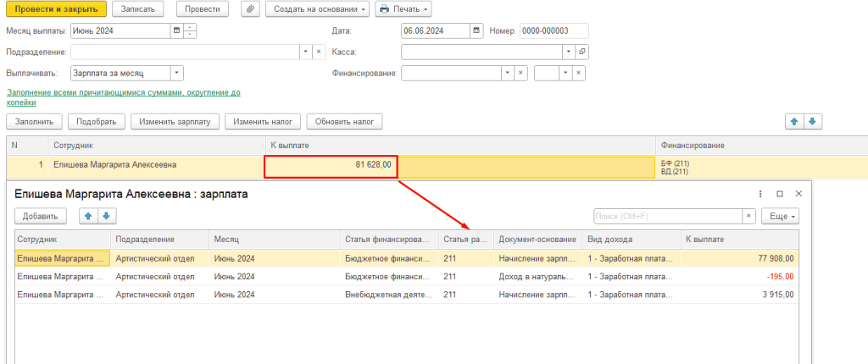Clear the Подразделение field with X
Screen dimensions: 868x364
pyautogui.click(x=319, y=52)
